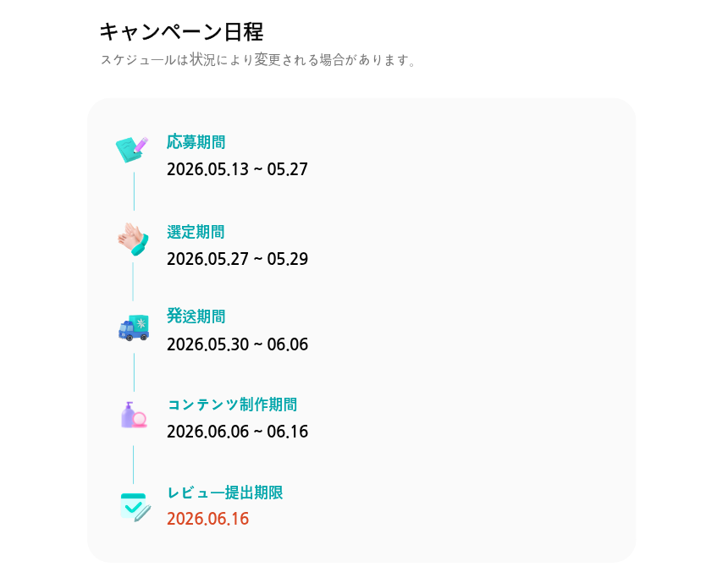Click timeline connector between shipping and content creation
This screenshot has height=567, width=728.
[135, 372]
